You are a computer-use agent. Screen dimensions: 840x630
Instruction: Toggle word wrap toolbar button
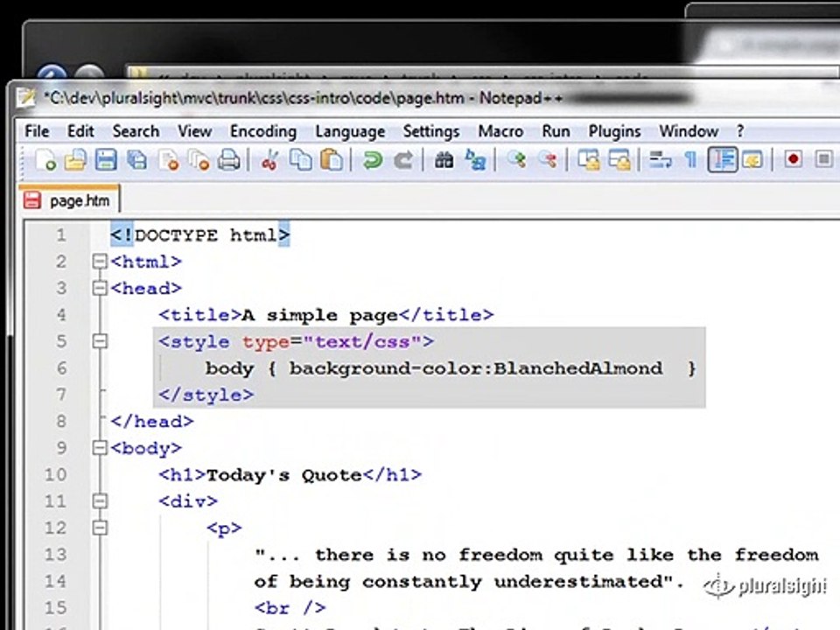pyautogui.click(x=660, y=159)
